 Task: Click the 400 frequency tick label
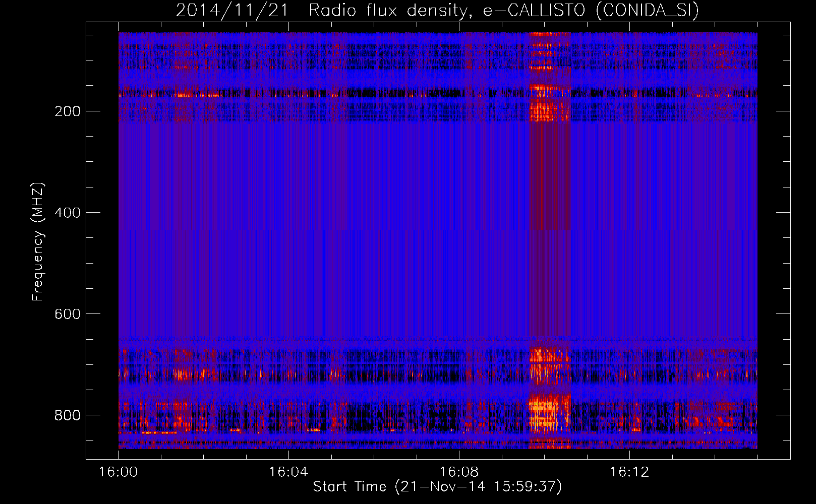68,213
